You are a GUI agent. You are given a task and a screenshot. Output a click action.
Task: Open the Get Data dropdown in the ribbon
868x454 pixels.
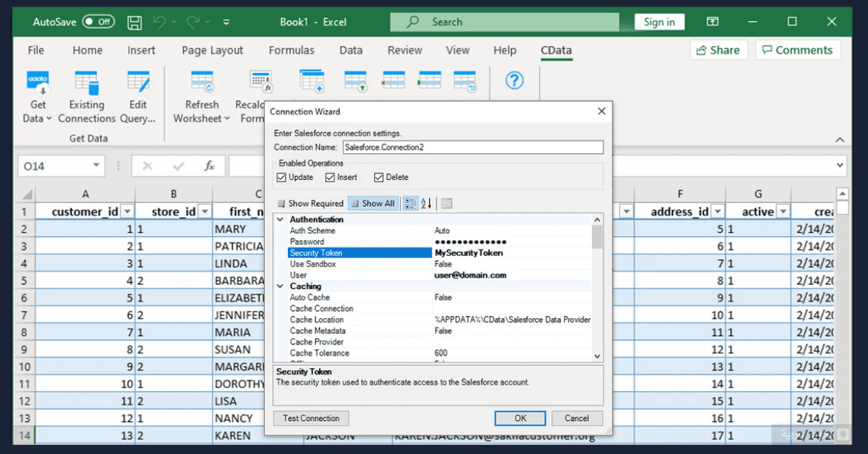point(38,98)
